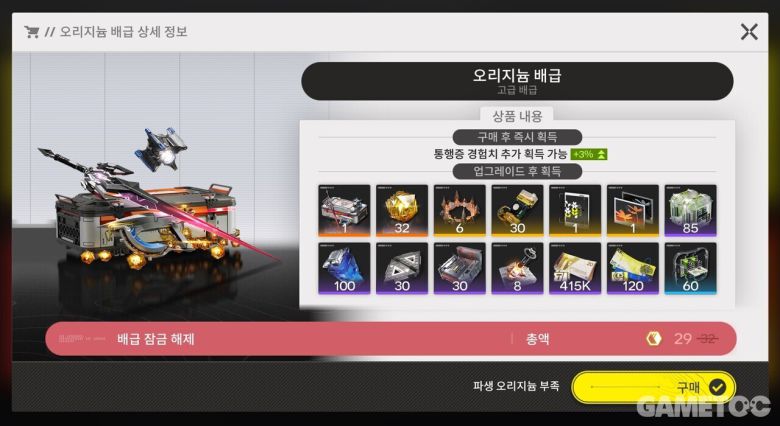This screenshot has height=426, width=780.
Task: Select the green container item showing 60
Action: click(x=690, y=268)
